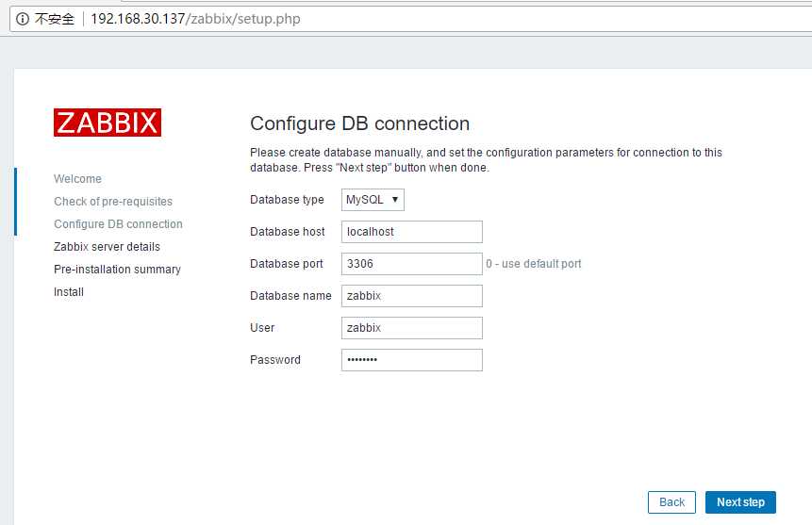This screenshot has width=812, height=525.
Task: Click the browser address bar URL
Action: [x=195, y=19]
